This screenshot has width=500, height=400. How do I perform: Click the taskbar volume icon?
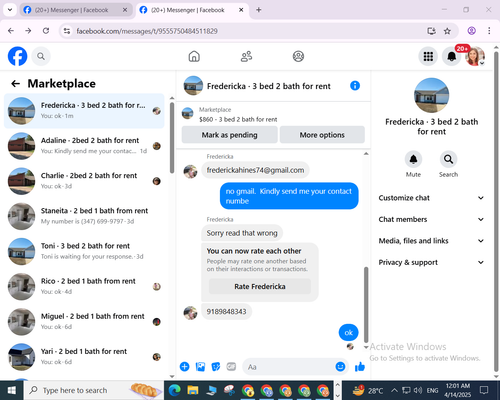418,390
